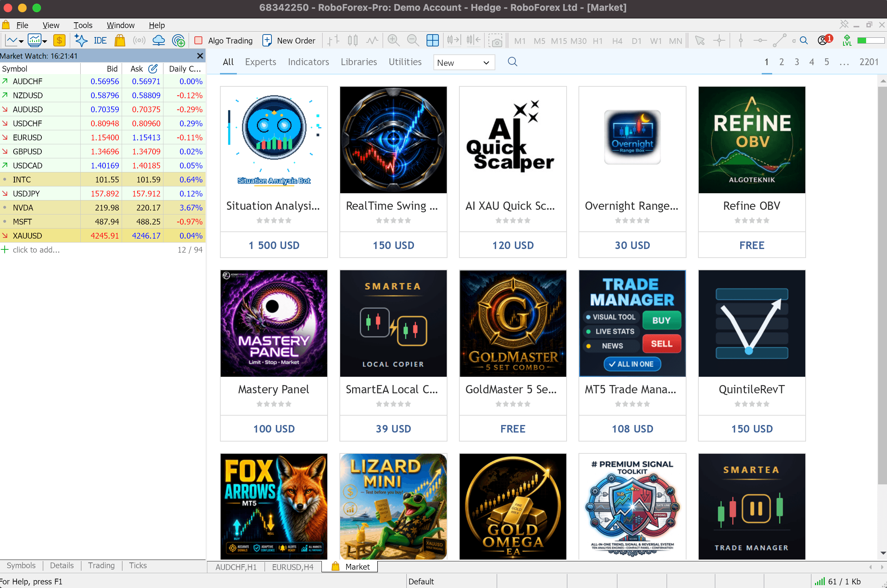Image resolution: width=887 pixels, height=588 pixels.
Task: Click the Zoom In magnifier icon
Action: pos(393,40)
